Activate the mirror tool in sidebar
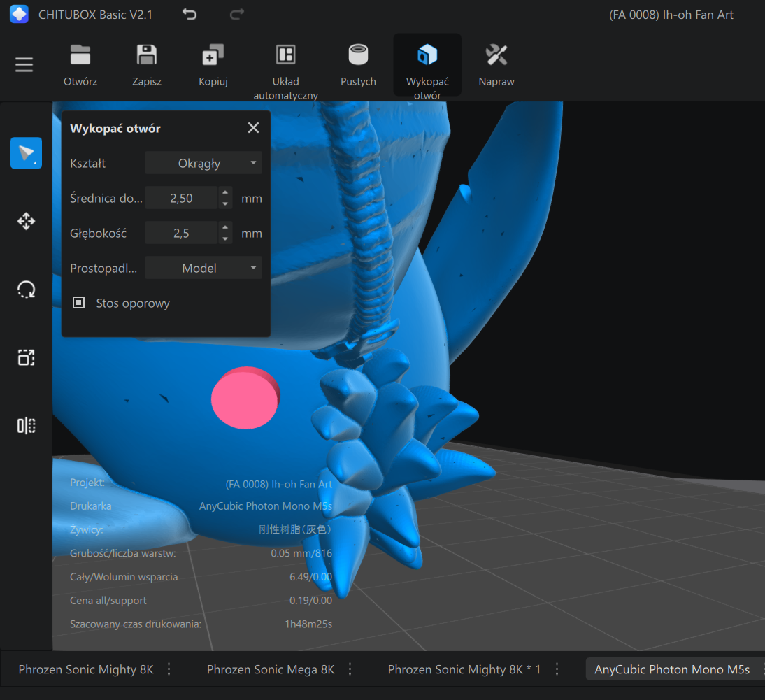 point(27,425)
